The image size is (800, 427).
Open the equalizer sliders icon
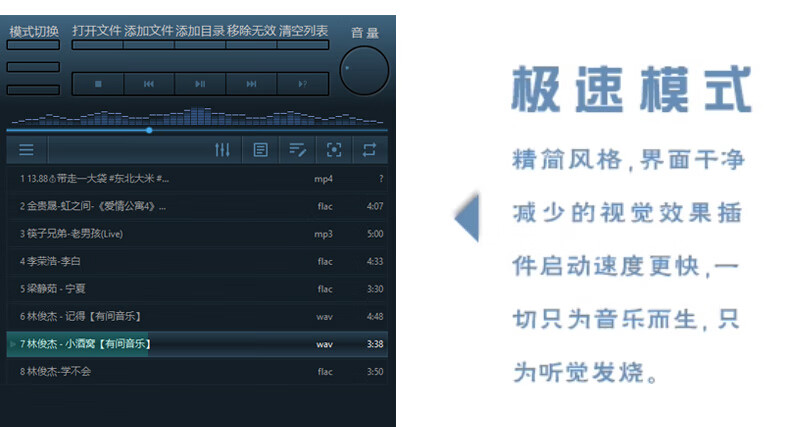[x=222, y=150]
